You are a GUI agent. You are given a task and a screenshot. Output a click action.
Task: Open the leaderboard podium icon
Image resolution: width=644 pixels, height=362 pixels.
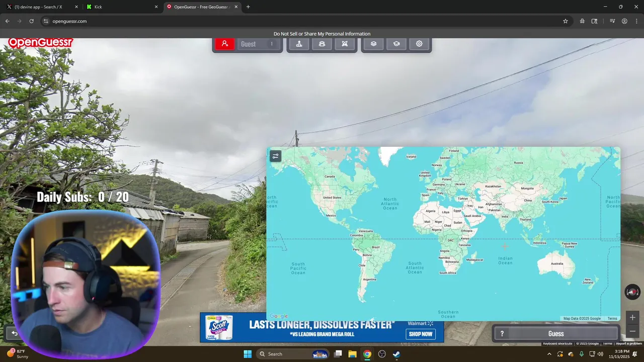pos(299,44)
